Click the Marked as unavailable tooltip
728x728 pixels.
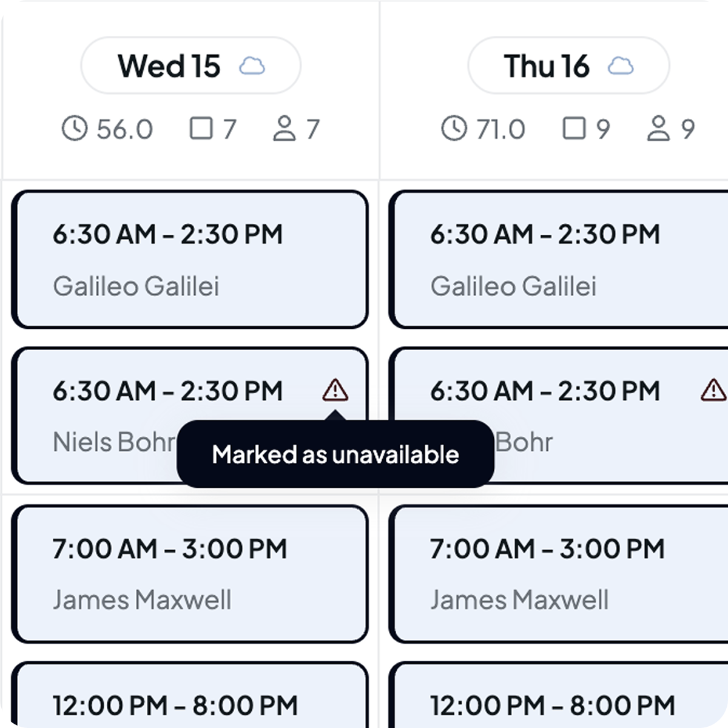point(335,454)
